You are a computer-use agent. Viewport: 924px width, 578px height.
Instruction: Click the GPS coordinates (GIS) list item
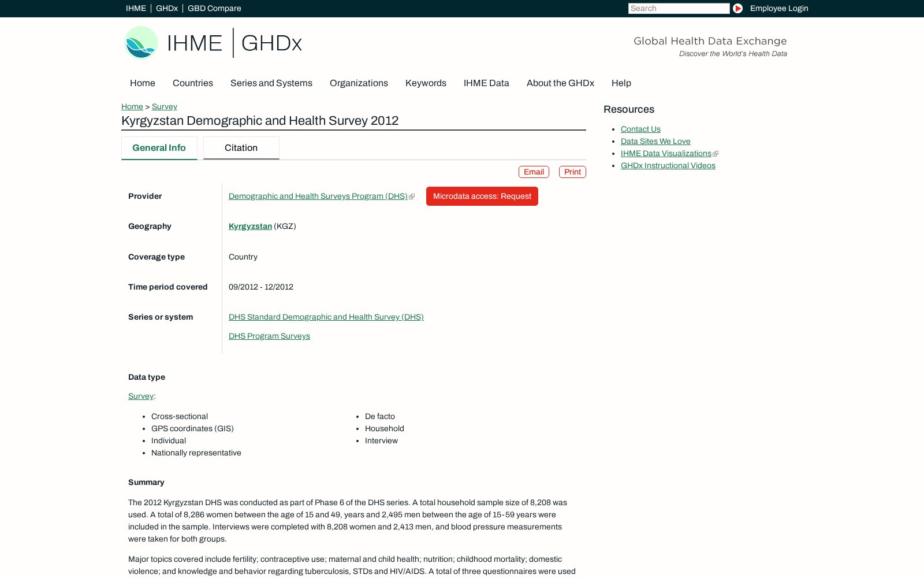click(192, 429)
